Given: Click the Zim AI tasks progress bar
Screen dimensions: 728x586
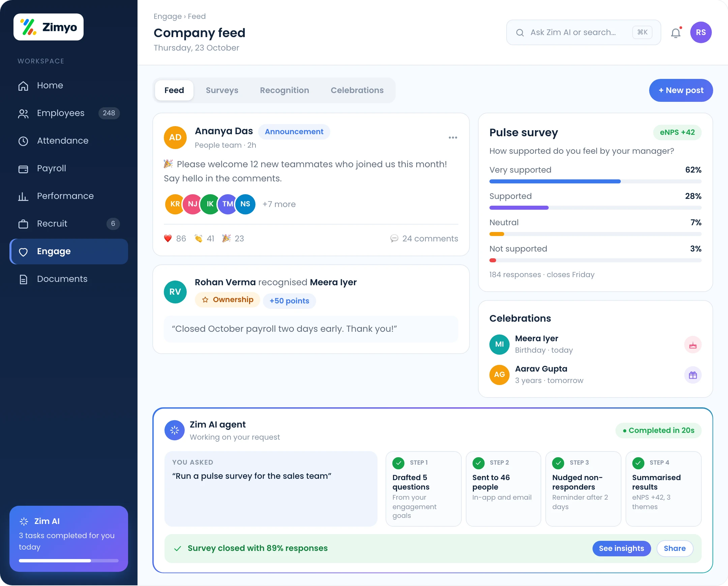Looking at the screenshot, I should tap(68, 561).
